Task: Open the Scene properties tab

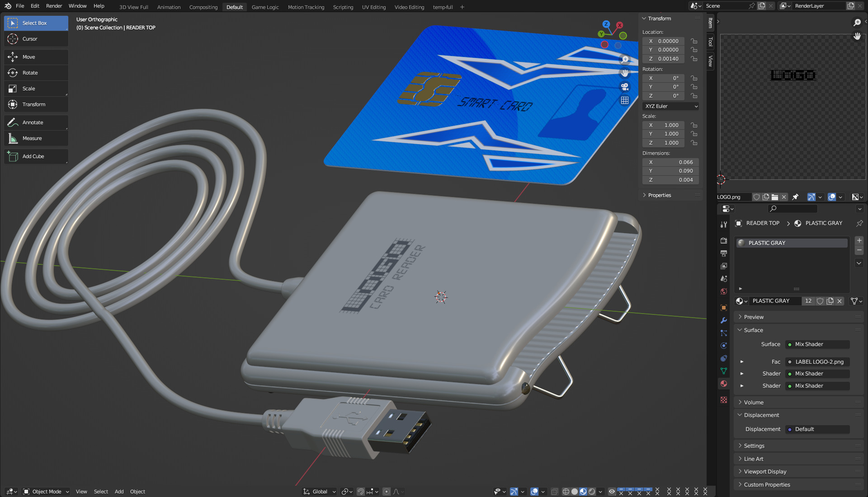Action: [x=724, y=279]
